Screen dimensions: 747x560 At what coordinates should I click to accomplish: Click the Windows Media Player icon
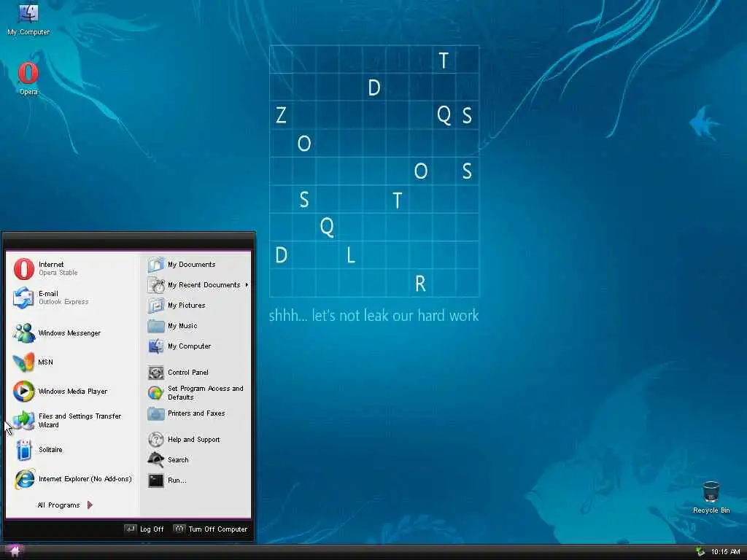[24, 392]
